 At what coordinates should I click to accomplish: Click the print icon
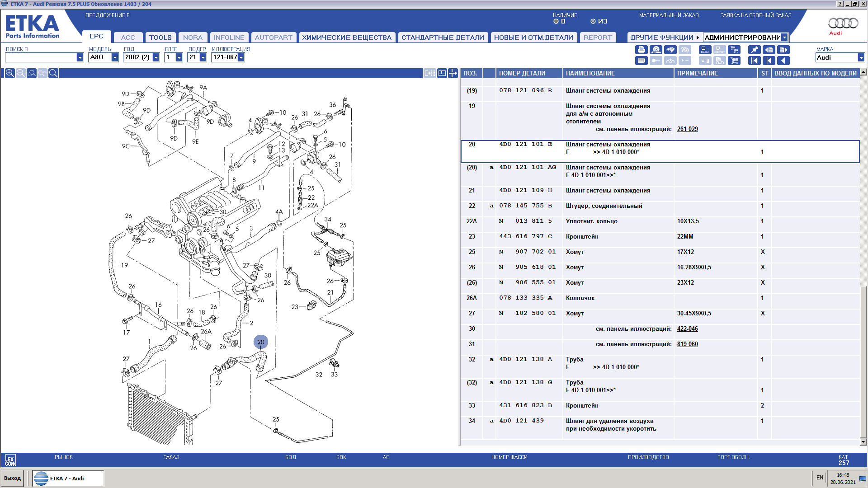click(641, 50)
